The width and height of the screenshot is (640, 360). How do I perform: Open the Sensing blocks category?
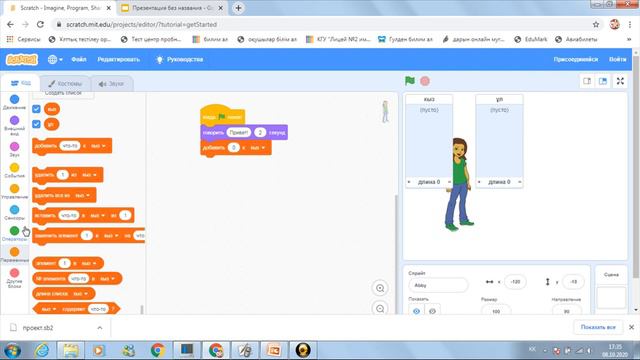click(x=14, y=213)
